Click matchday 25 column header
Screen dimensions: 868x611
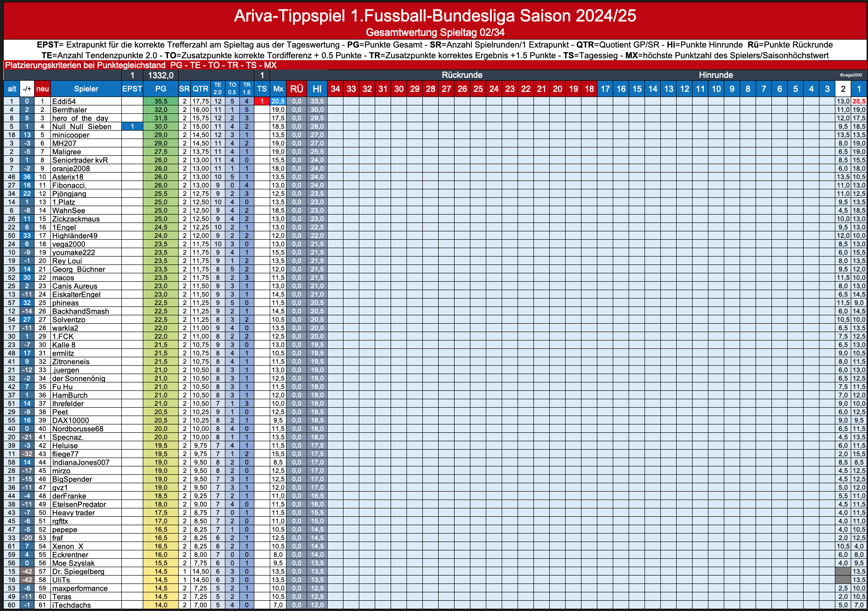pyautogui.click(x=478, y=89)
